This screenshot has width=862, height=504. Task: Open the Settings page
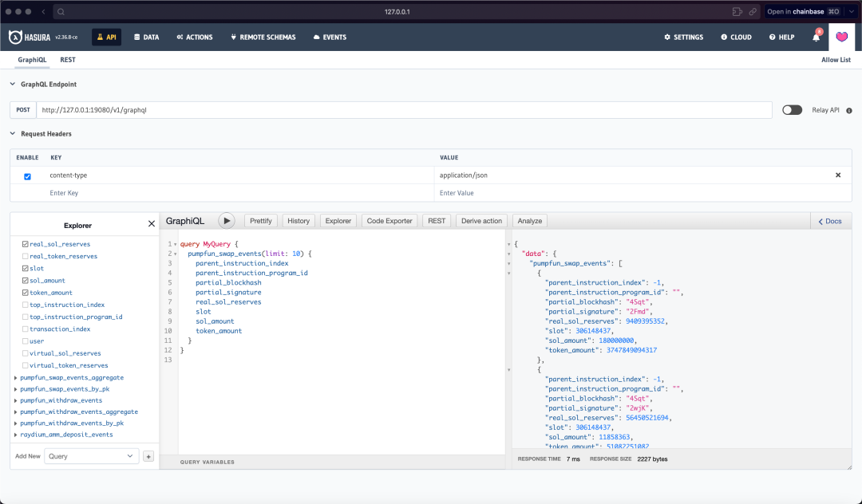click(684, 37)
